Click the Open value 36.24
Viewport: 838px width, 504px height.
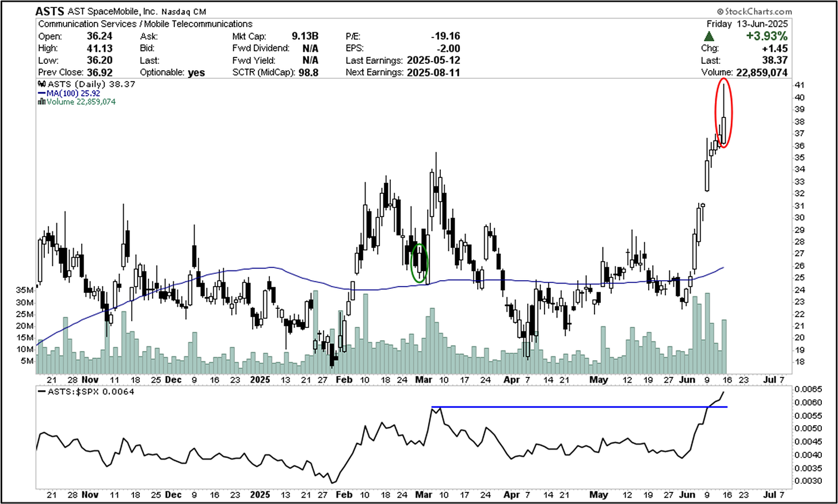(x=100, y=36)
